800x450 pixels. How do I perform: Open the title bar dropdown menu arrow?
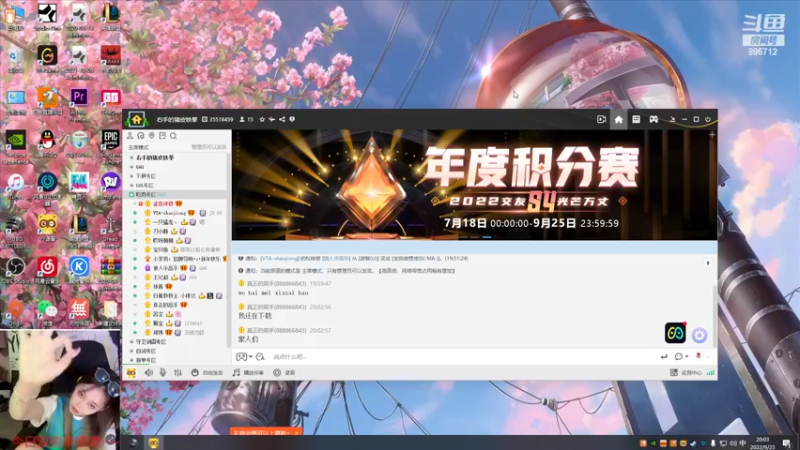pos(672,119)
